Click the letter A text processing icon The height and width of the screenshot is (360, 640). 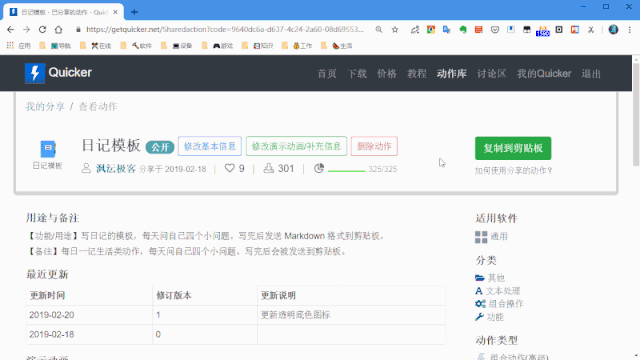[479, 291]
